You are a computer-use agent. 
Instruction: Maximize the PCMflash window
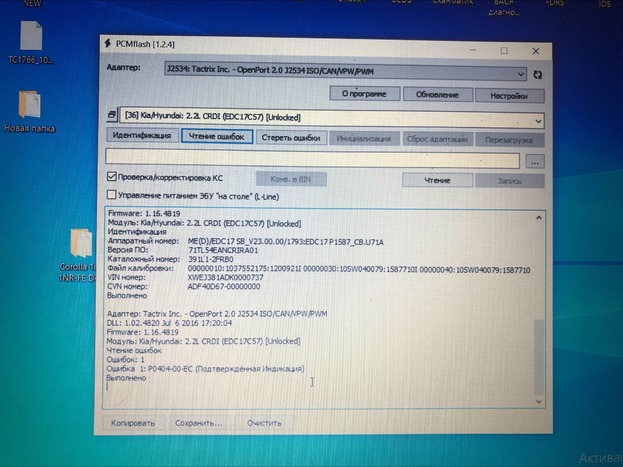click(x=503, y=49)
